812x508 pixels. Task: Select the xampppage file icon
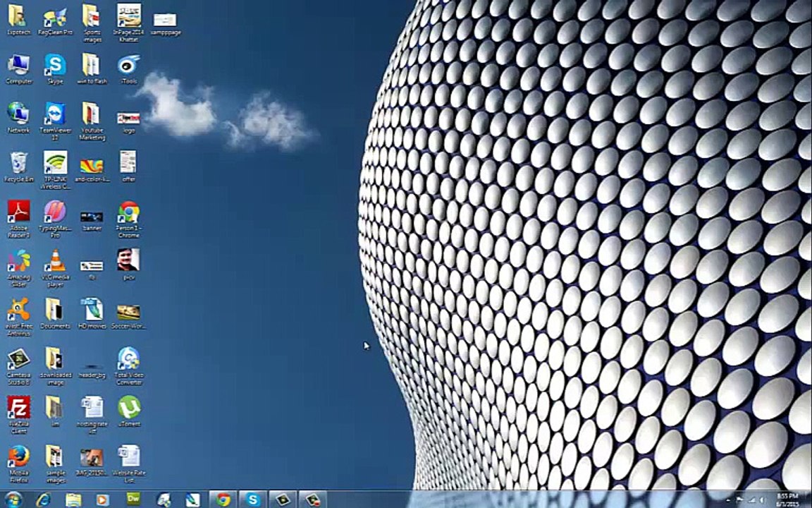pyautogui.click(x=165, y=23)
